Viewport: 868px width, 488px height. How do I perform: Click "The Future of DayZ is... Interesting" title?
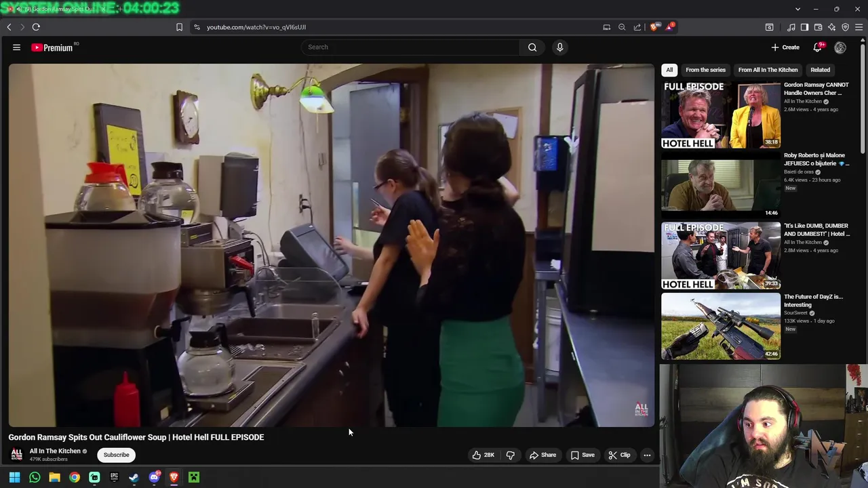(813, 300)
